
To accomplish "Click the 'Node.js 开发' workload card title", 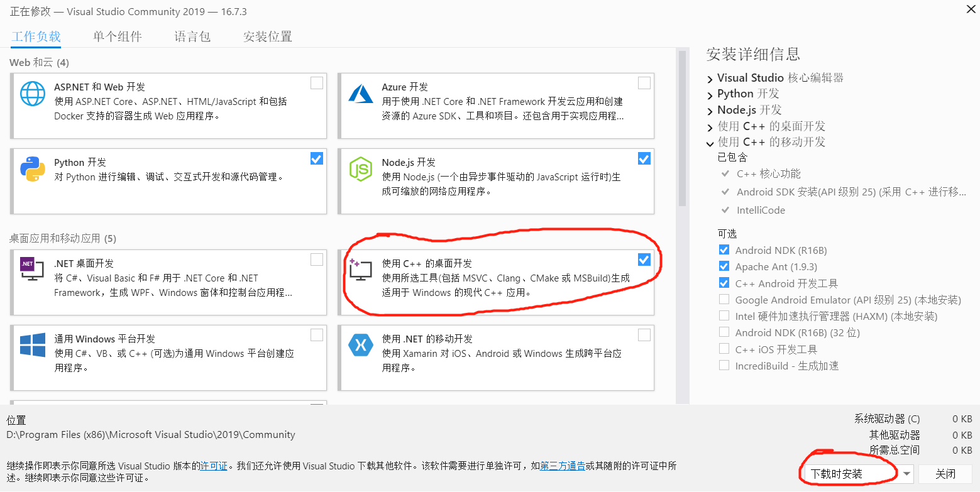I will coord(409,162).
